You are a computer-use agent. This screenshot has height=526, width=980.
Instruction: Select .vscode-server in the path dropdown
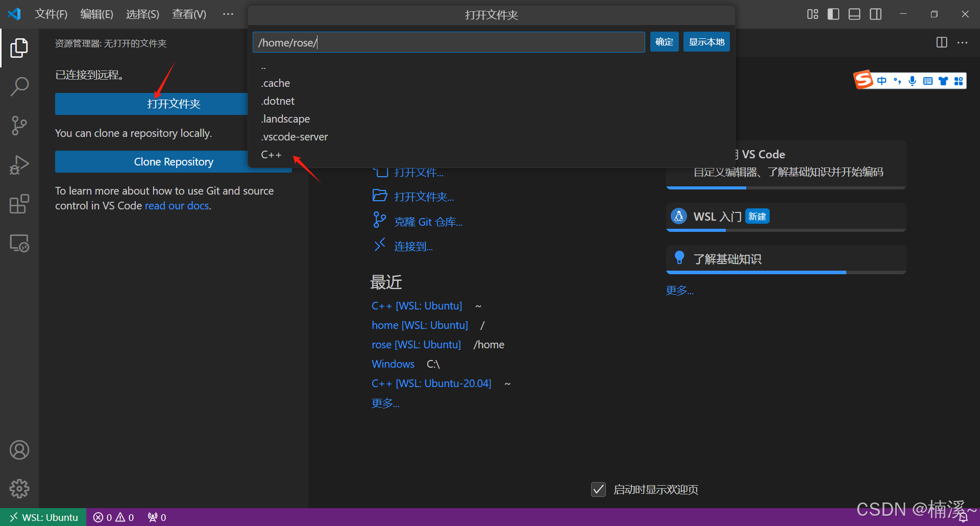click(295, 136)
